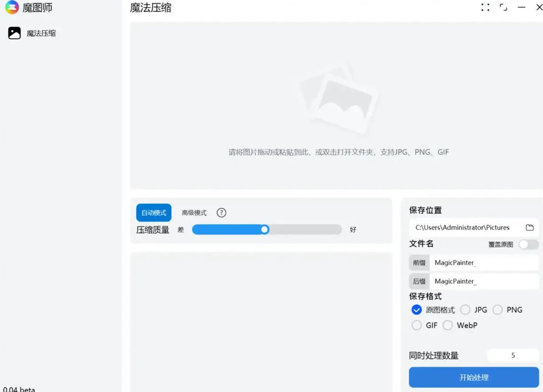
Task: Switch to 高级模式 tab
Action: 194,213
